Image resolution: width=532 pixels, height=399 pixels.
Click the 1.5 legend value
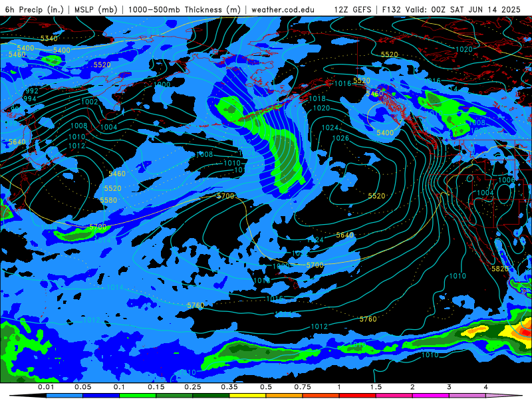click(376, 387)
